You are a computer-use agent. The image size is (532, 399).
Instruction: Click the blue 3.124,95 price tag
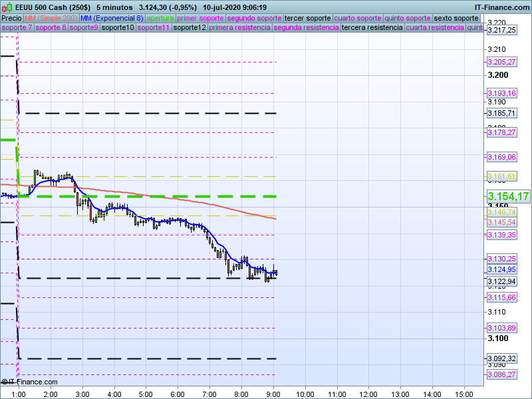pos(501,269)
